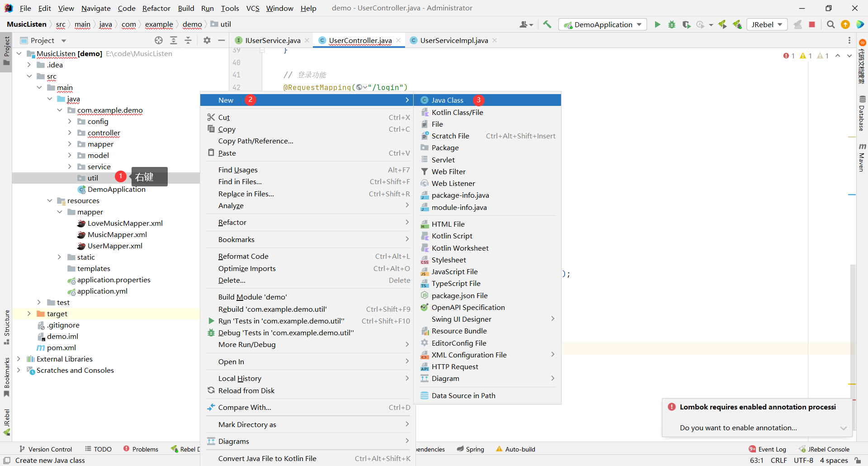Launch JRebel debug icon
Screen dimensions: 868x466
[737, 24]
